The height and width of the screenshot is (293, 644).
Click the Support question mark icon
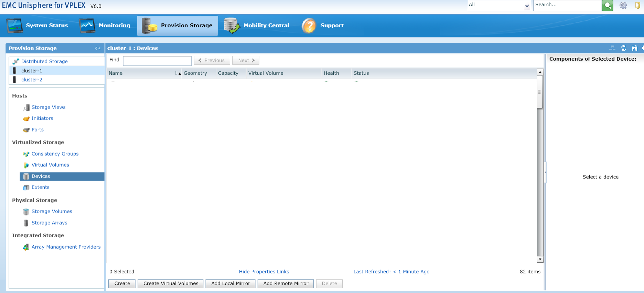309,25
